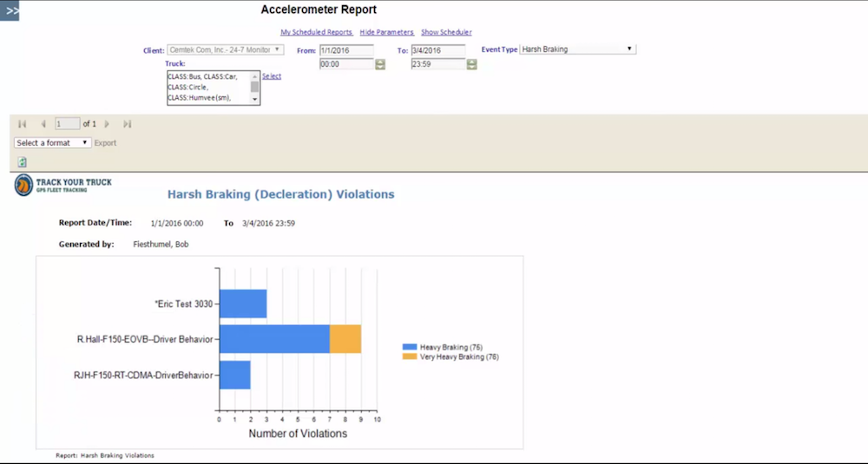This screenshot has width=868, height=464.
Task: Click the To date input field
Action: point(437,50)
